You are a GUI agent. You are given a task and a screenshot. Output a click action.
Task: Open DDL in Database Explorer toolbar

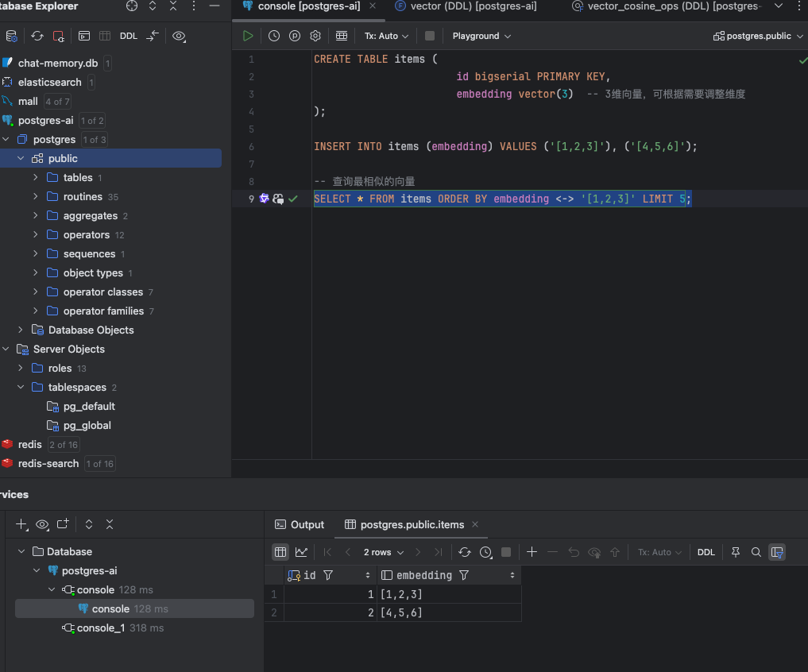coord(129,36)
